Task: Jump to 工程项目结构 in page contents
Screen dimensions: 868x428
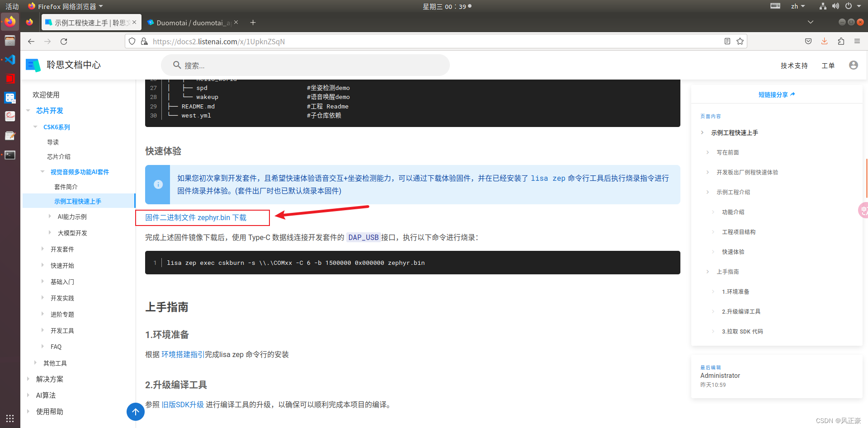Action: click(x=739, y=232)
